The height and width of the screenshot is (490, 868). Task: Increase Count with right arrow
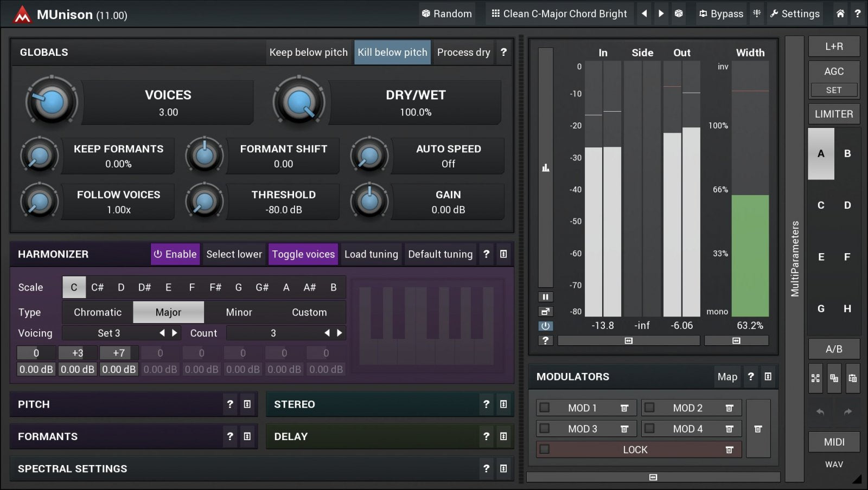point(340,333)
